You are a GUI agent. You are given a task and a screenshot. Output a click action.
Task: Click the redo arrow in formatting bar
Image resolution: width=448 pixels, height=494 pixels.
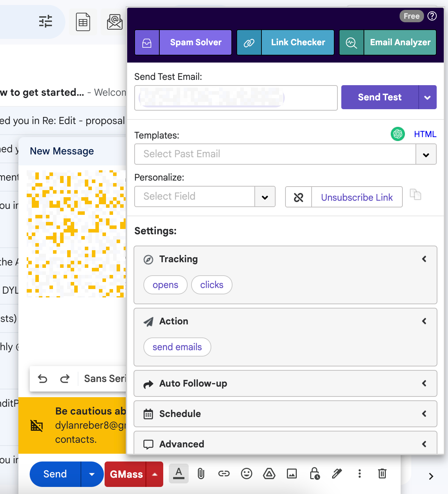65,379
